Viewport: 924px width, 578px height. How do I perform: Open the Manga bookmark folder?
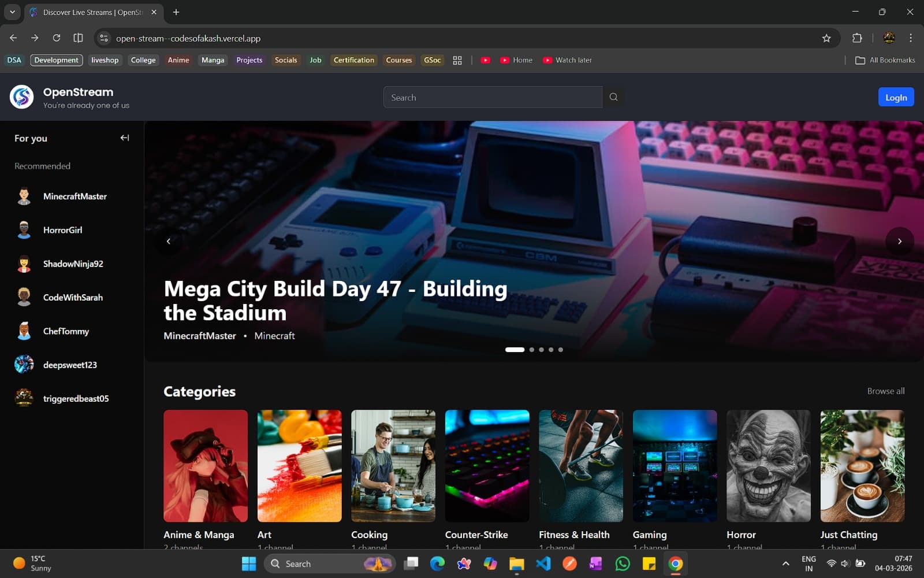[213, 60]
